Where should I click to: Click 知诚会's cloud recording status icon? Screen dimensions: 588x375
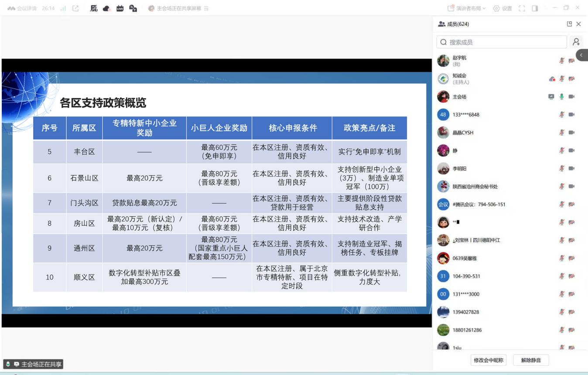point(552,79)
